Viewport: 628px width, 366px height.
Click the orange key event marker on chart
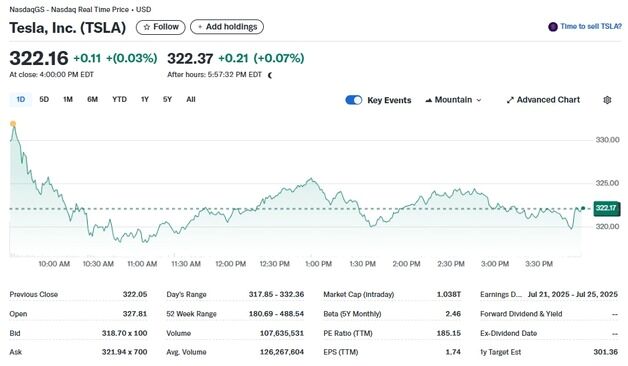pos(13,124)
